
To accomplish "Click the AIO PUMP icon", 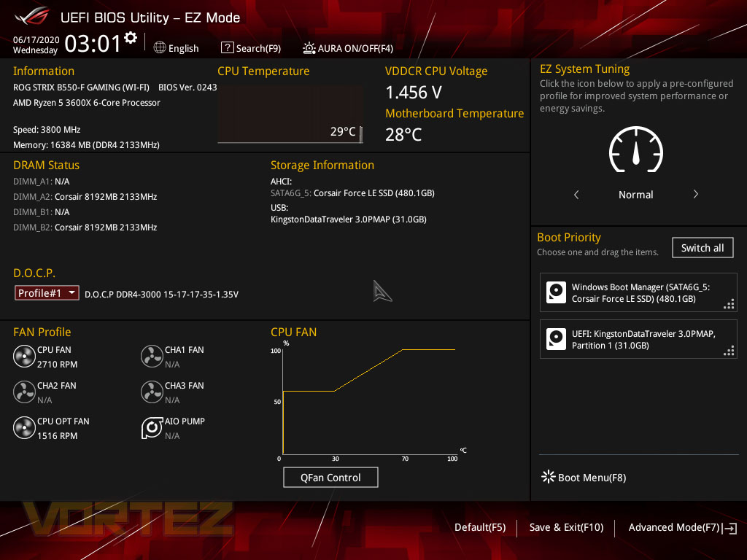I will coord(152,427).
